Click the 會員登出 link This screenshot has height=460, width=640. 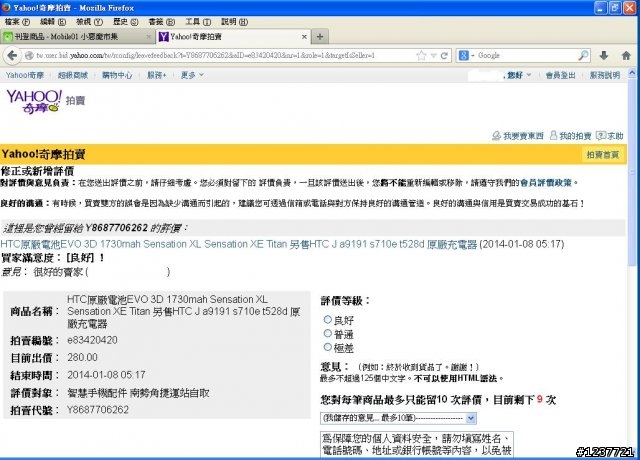560,75
